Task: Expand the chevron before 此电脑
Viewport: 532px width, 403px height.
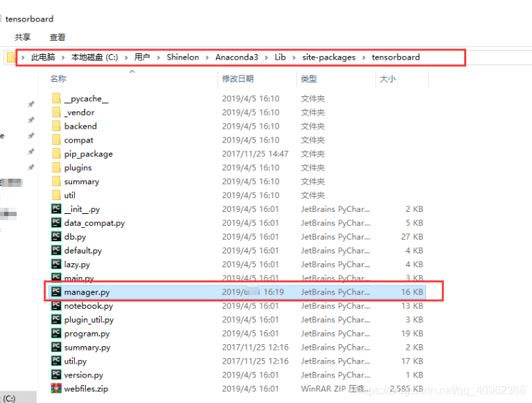Action: click(23, 57)
